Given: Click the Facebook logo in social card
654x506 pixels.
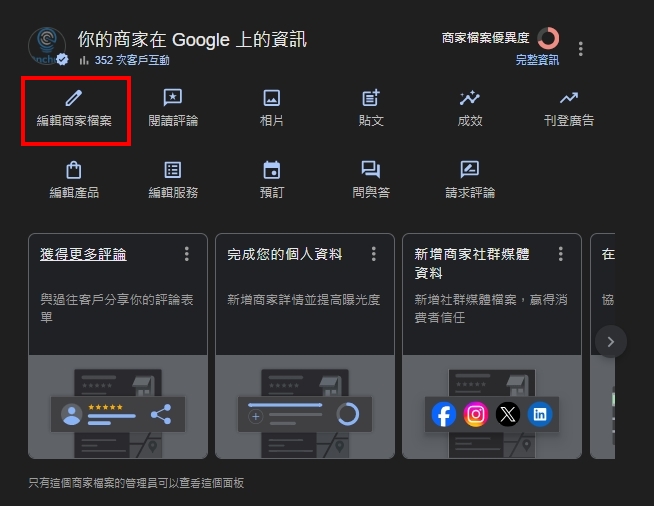Looking at the screenshot, I should point(444,414).
